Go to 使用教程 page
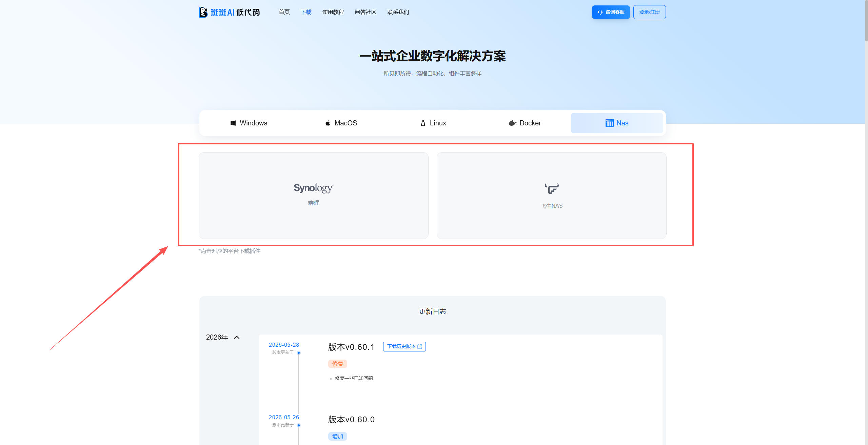Screen dimensions: 868x445 [x=333, y=12]
